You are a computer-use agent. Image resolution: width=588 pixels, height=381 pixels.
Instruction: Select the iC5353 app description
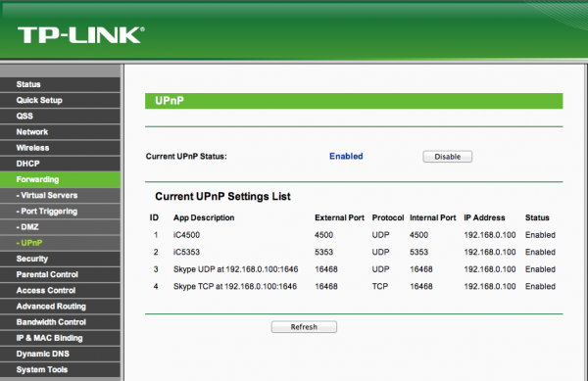[x=186, y=252]
